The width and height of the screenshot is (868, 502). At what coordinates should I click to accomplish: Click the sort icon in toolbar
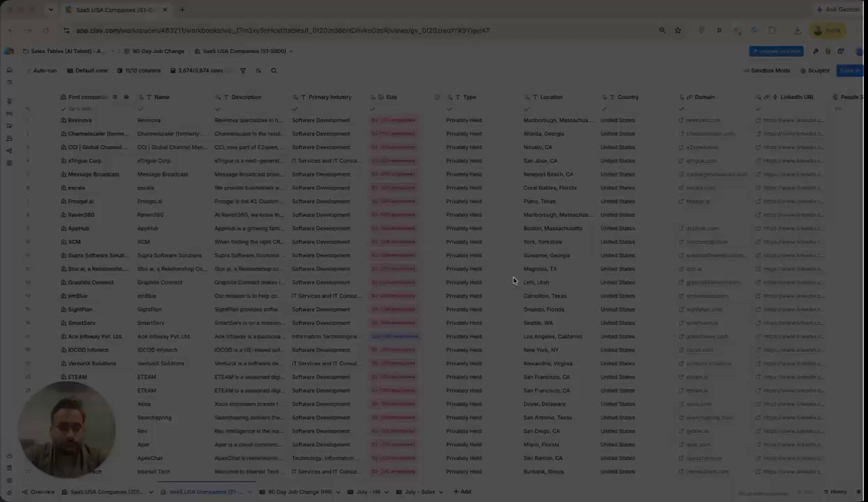(x=258, y=70)
